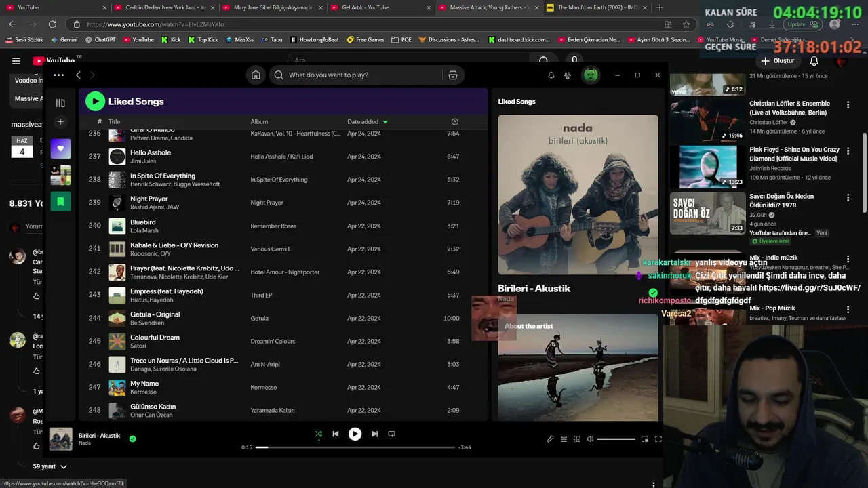Switch to Massive Attack, Young Fathers tab

point(488,7)
